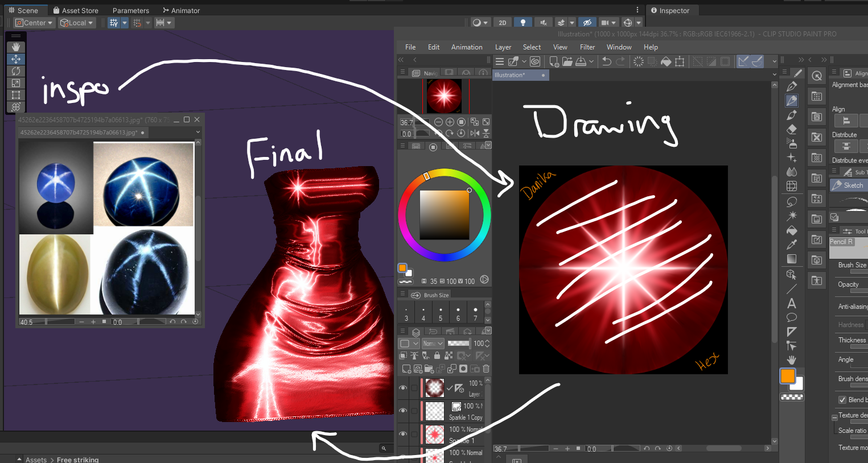The image size is (868, 463).
Task: Hide the Sparkle 1 Copy layer
Action: (x=403, y=411)
